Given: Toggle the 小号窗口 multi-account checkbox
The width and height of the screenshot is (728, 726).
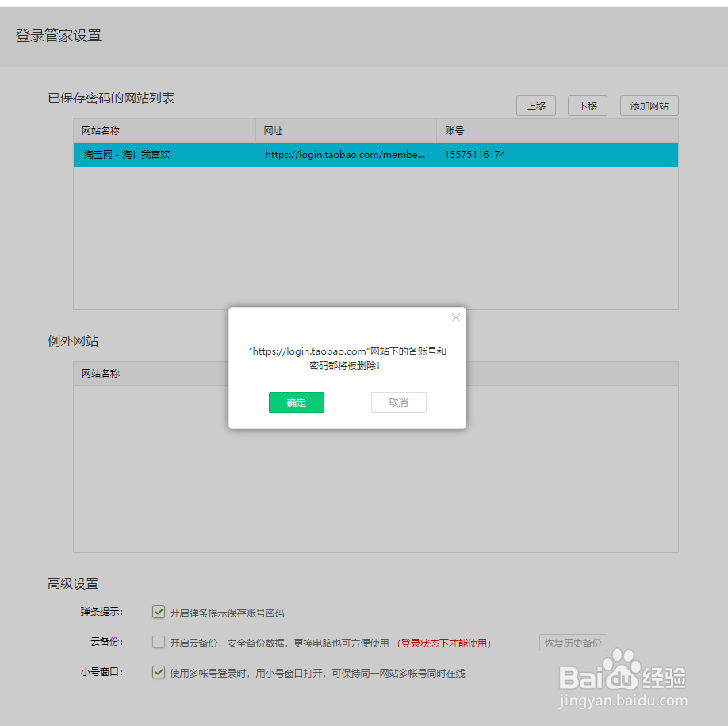Looking at the screenshot, I should pos(159,672).
